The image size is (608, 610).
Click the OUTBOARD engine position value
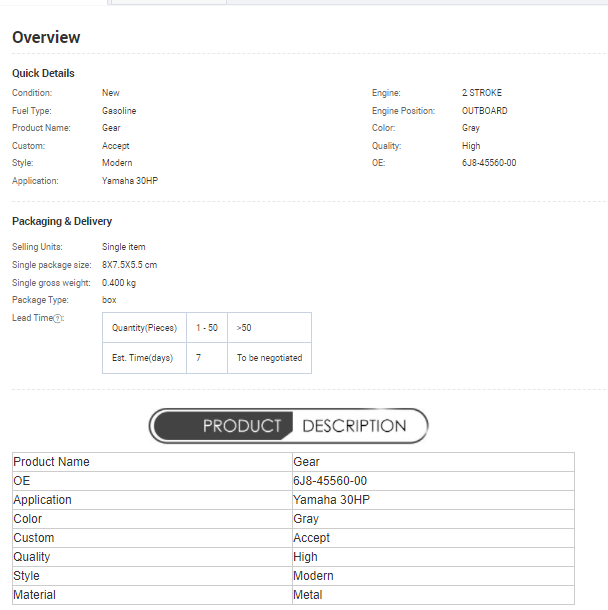point(484,111)
